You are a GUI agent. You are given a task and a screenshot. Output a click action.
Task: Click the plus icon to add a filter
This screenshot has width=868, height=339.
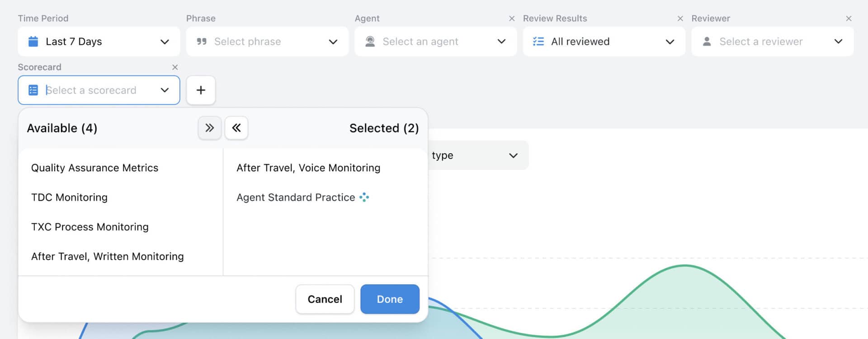pos(201,90)
